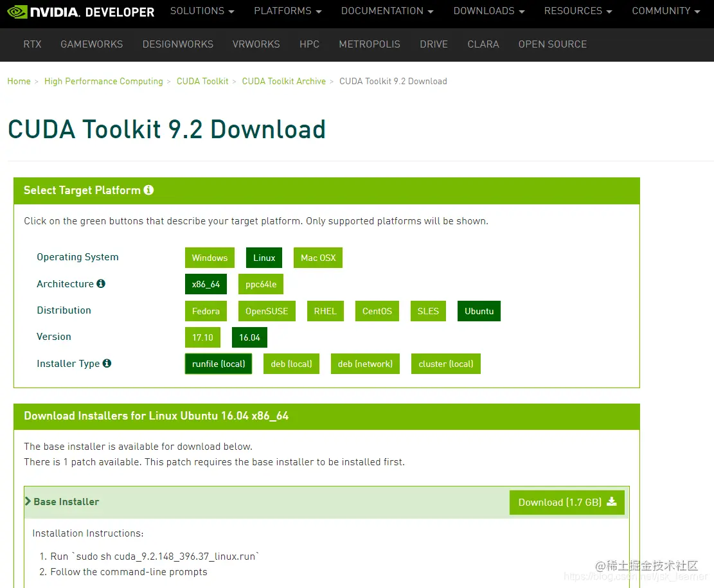The width and height of the screenshot is (714, 588).
Task: Select deb (local) installer type
Action: click(x=291, y=364)
